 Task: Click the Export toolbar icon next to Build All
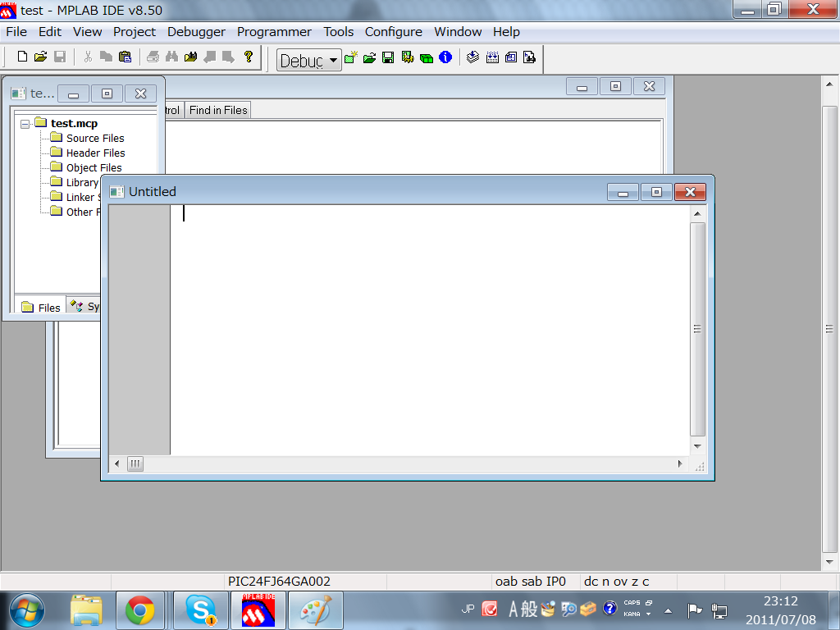point(511,57)
